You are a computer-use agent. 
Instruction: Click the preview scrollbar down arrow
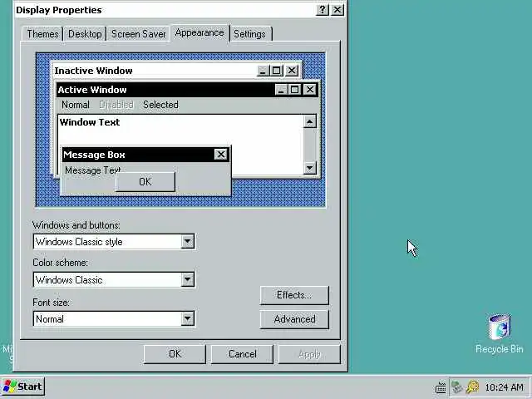pyautogui.click(x=310, y=168)
